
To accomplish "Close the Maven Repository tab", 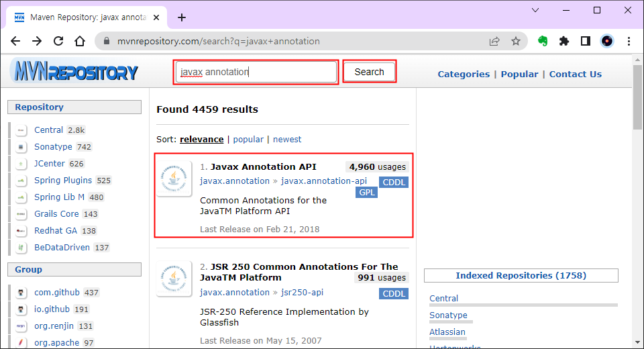I will point(156,17).
